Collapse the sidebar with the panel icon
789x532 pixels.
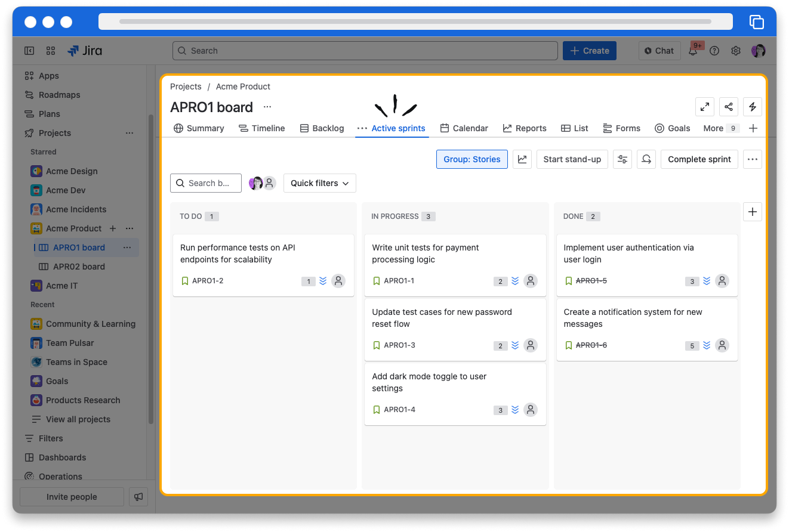pyautogui.click(x=29, y=51)
